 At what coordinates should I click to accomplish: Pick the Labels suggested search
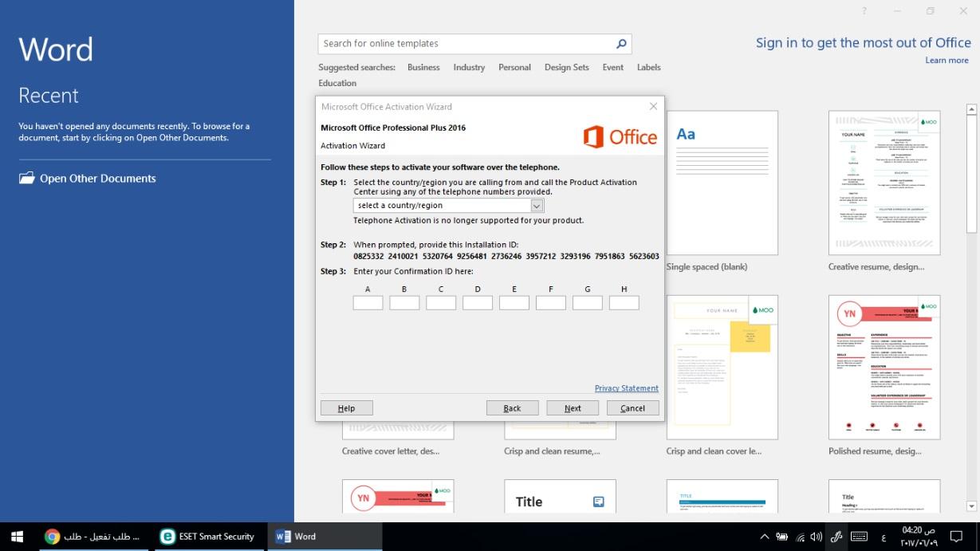coord(649,68)
